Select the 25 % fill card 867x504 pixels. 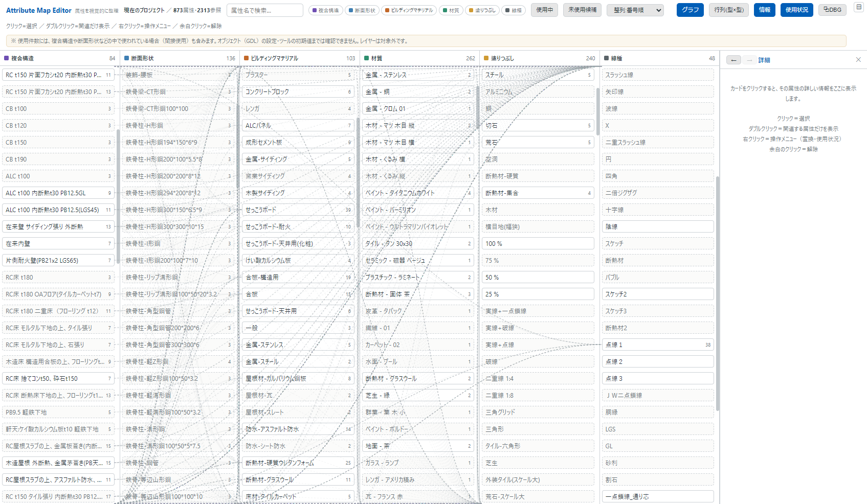538,294
